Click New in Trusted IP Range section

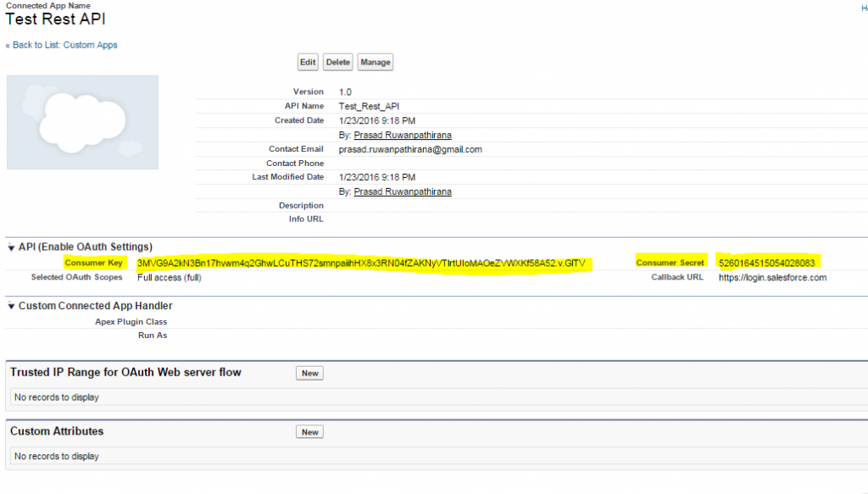pos(309,374)
